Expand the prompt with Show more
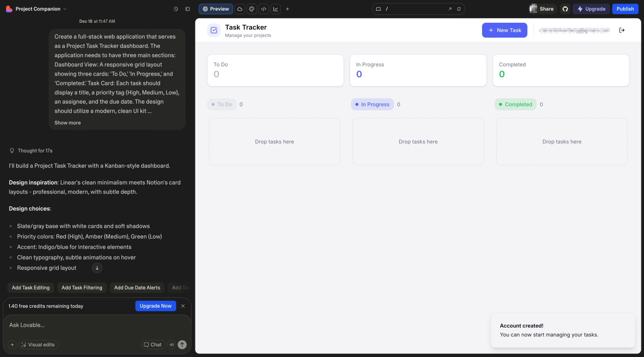Image resolution: width=644 pixels, height=357 pixels. [67, 122]
